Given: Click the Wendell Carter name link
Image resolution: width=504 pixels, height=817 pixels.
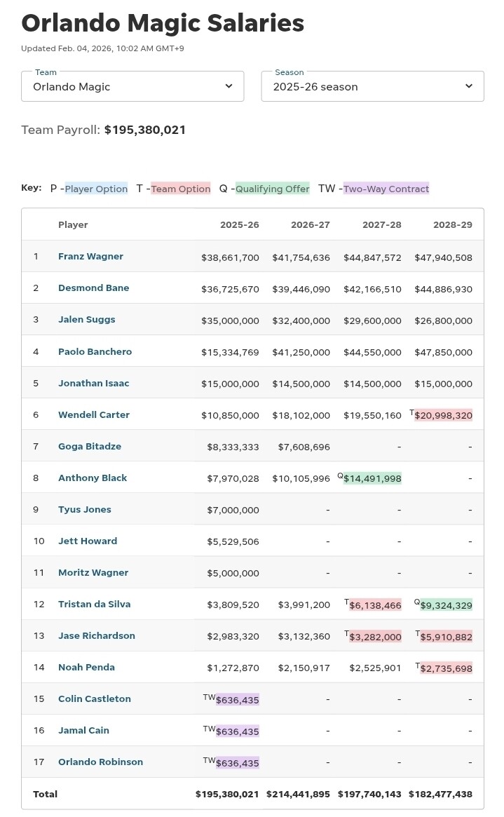Looking at the screenshot, I should point(93,415).
